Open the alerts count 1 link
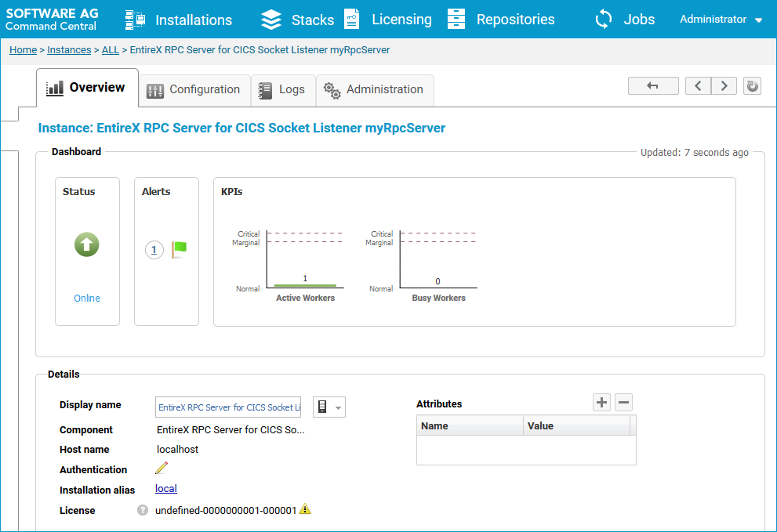Image resolution: width=777 pixels, height=532 pixels. [154, 250]
